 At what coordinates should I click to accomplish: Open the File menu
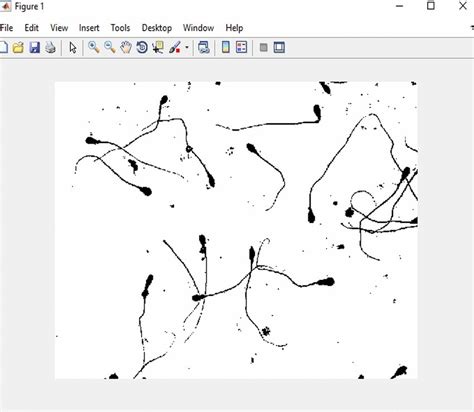6,28
